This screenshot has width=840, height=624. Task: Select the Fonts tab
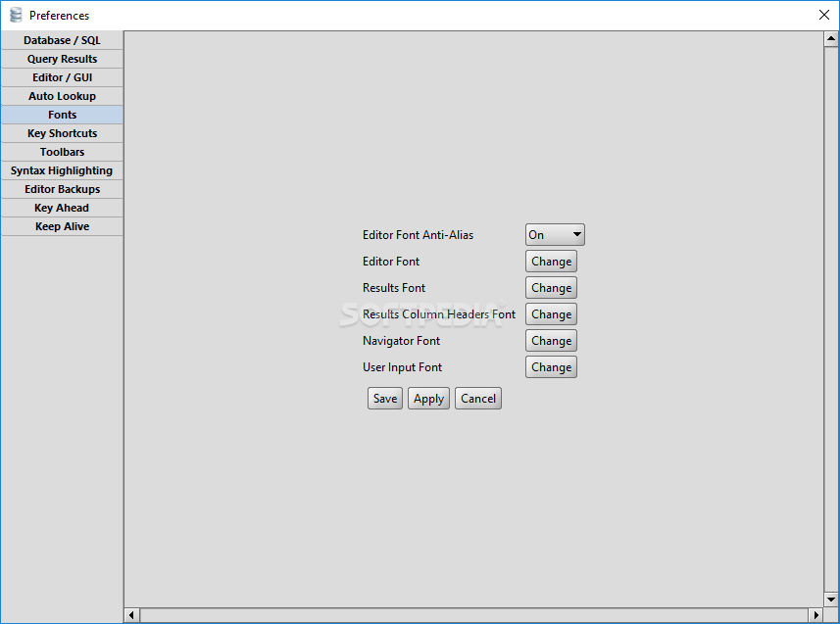pyautogui.click(x=62, y=115)
